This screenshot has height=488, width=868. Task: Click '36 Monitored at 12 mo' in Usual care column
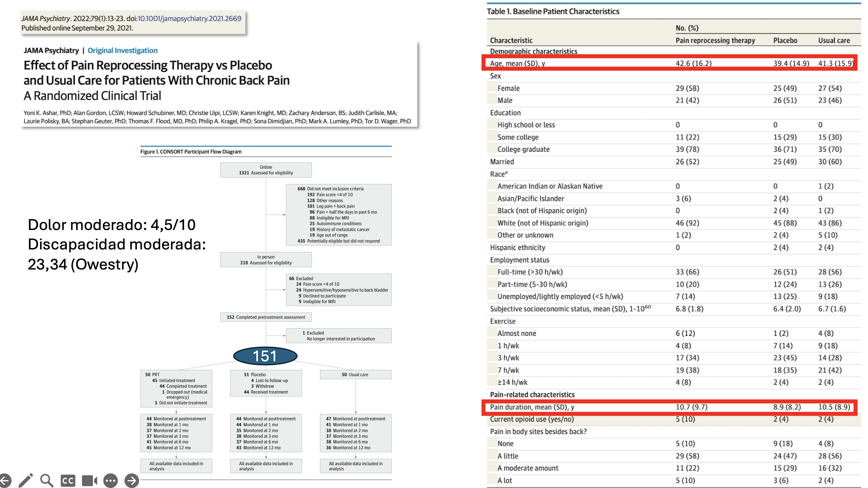pyautogui.click(x=348, y=448)
